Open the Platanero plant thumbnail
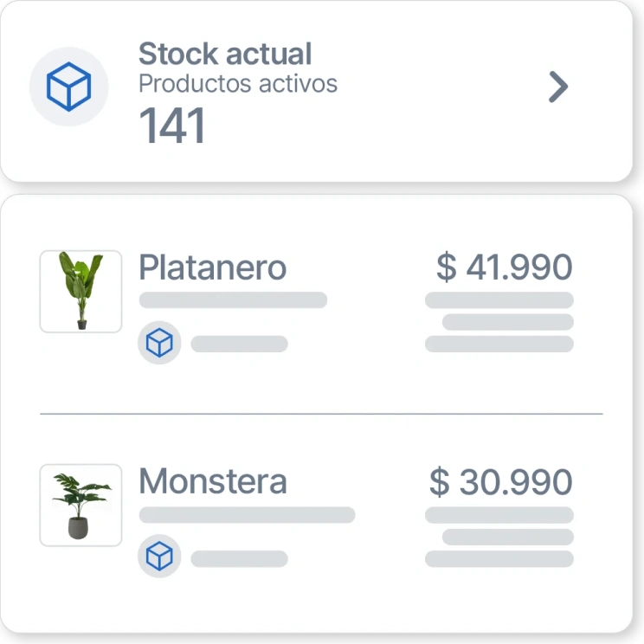The width and height of the screenshot is (644, 644). pyautogui.click(x=80, y=292)
